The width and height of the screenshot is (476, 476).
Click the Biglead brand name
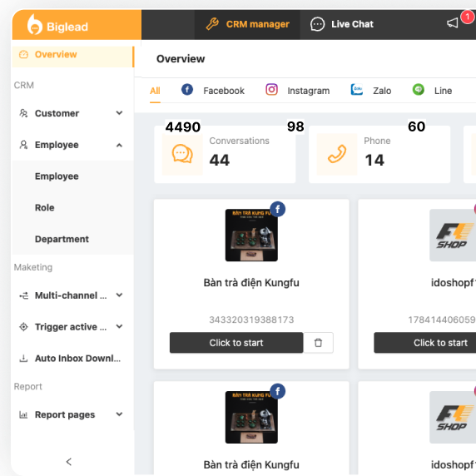coord(67,27)
